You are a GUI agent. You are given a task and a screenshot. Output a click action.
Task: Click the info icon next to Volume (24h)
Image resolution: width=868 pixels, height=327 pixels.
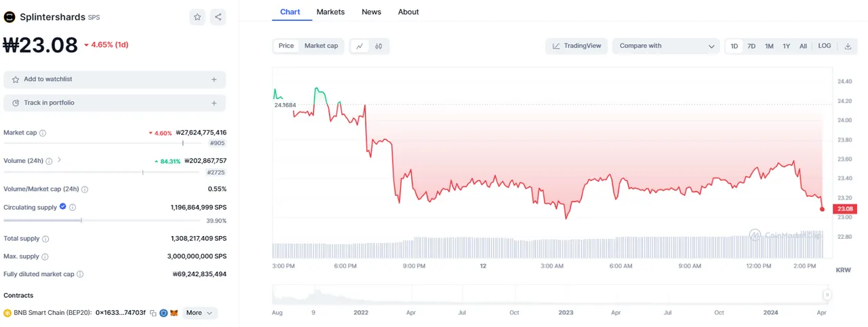(50, 161)
